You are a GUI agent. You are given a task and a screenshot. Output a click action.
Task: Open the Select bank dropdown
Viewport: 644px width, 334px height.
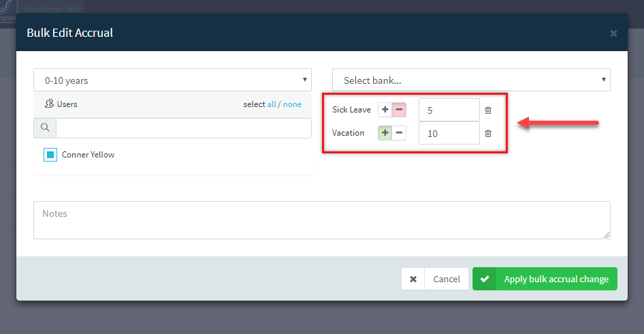pyautogui.click(x=471, y=80)
